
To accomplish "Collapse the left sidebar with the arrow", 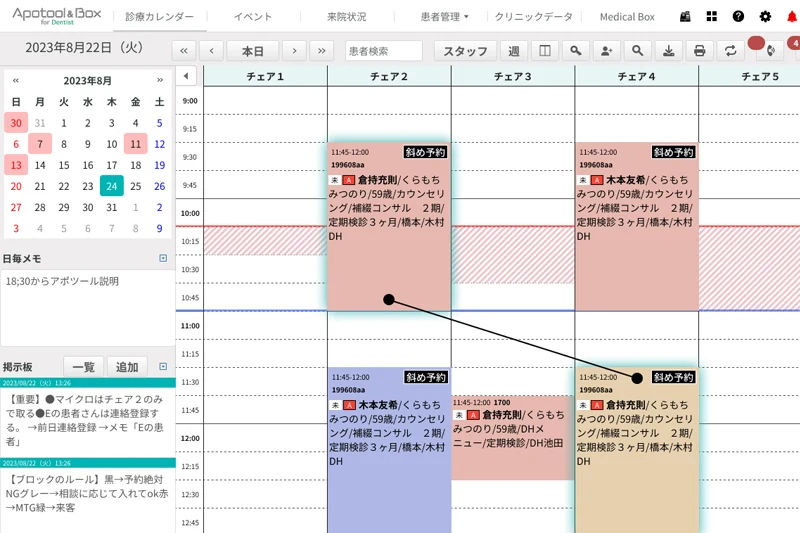I will [x=186, y=77].
